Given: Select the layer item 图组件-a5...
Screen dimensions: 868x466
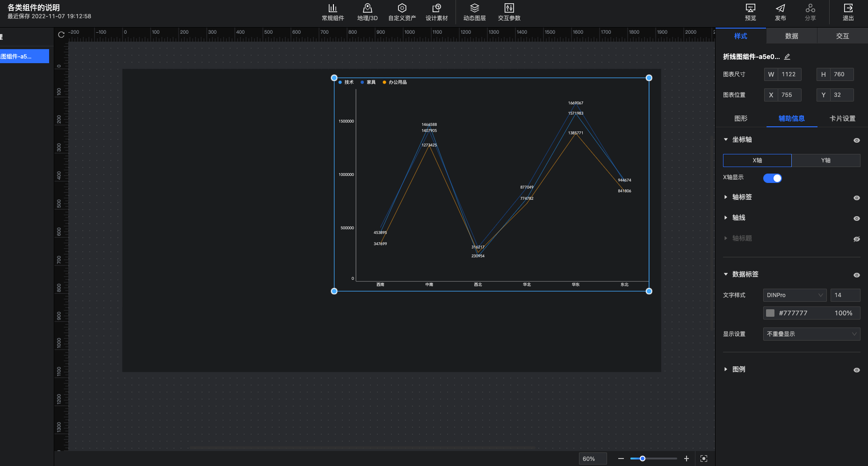Looking at the screenshot, I should [24, 56].
